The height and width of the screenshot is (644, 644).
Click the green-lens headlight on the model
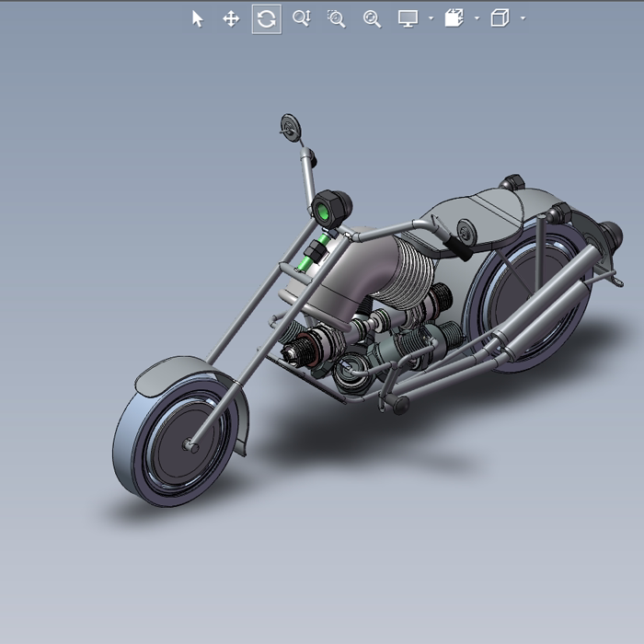pos(330,210)
